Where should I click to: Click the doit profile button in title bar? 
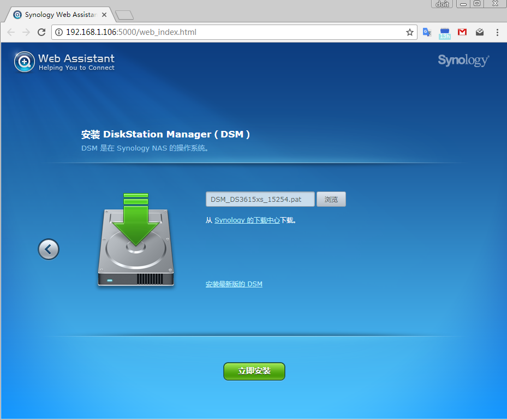click(442, 4)
